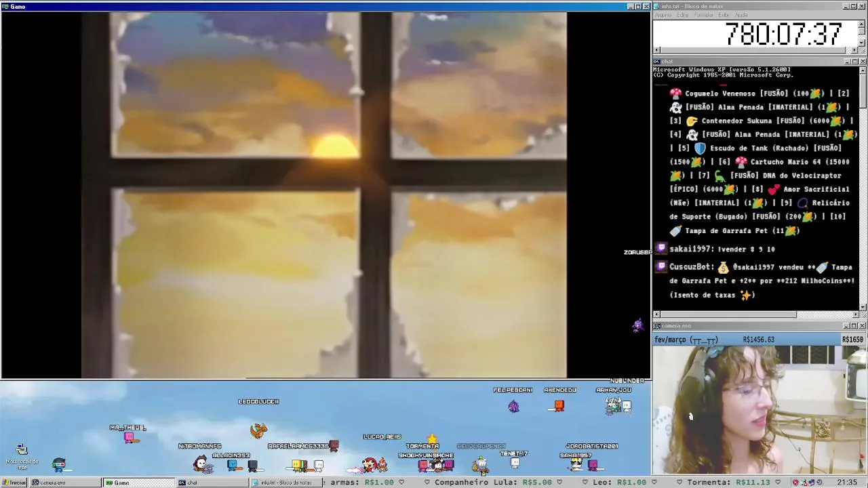Image resolution: width=868 pixels, height=488 pixels.
Task: Open the Exibir menu in Bloco de notas
Action: point(724,15)
